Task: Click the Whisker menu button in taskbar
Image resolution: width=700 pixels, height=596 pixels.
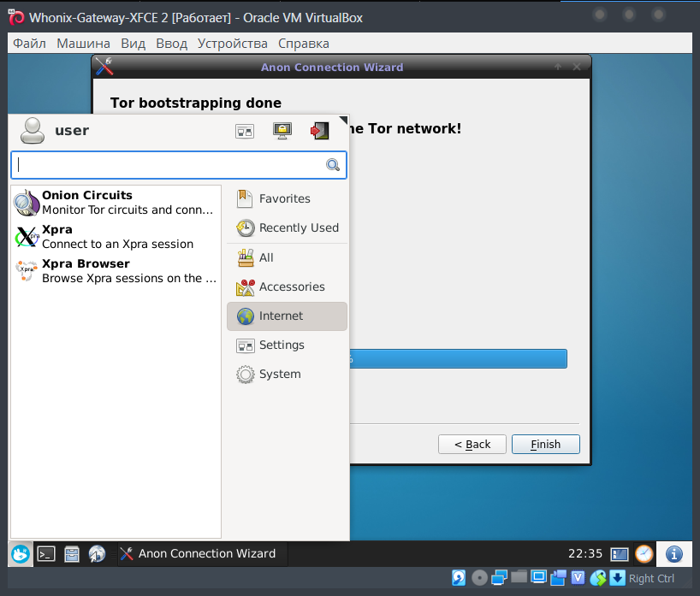Action: (x=21, y=554)
